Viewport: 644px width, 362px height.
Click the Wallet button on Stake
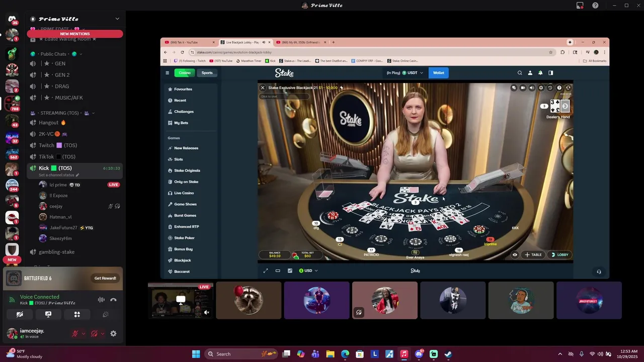[x=439, y=73]
